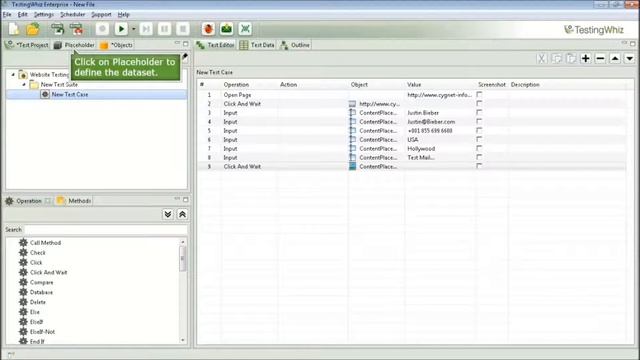This screenshot has height=360, width=640.
Task: Open the Settings menu
Action: [44, 14]
